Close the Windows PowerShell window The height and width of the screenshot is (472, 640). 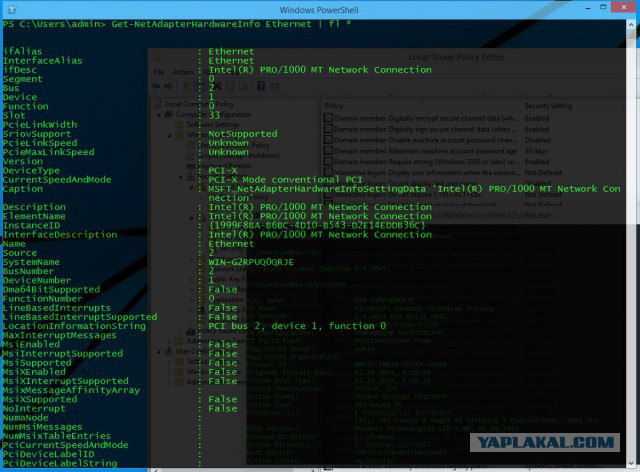coord(624,7)
